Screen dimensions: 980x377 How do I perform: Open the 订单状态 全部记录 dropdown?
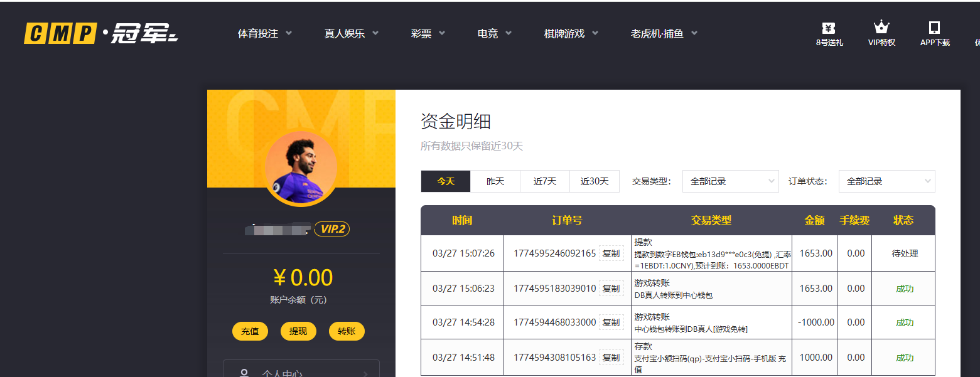coord(886,181)
